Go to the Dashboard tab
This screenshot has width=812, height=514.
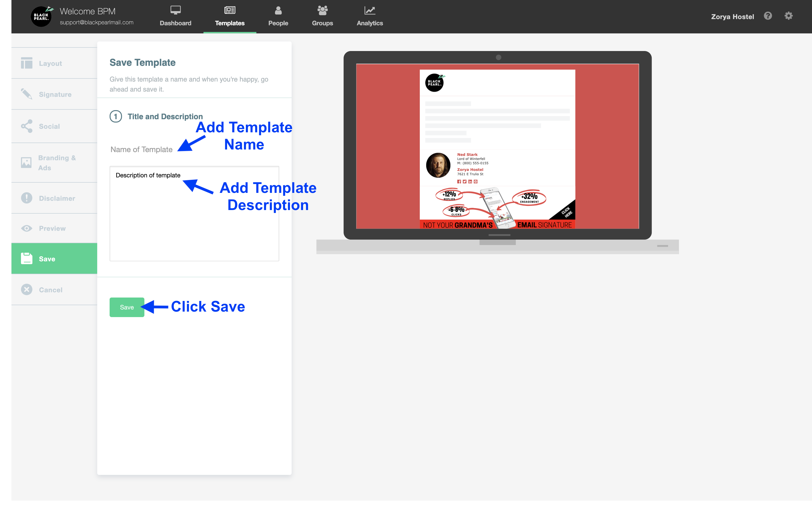tap(175, 16)
